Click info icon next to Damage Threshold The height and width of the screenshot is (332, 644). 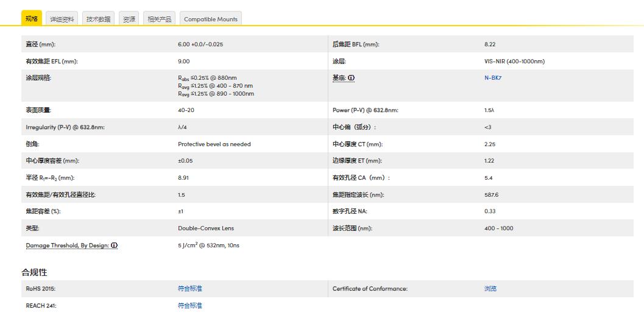click(x=115, y=245)
